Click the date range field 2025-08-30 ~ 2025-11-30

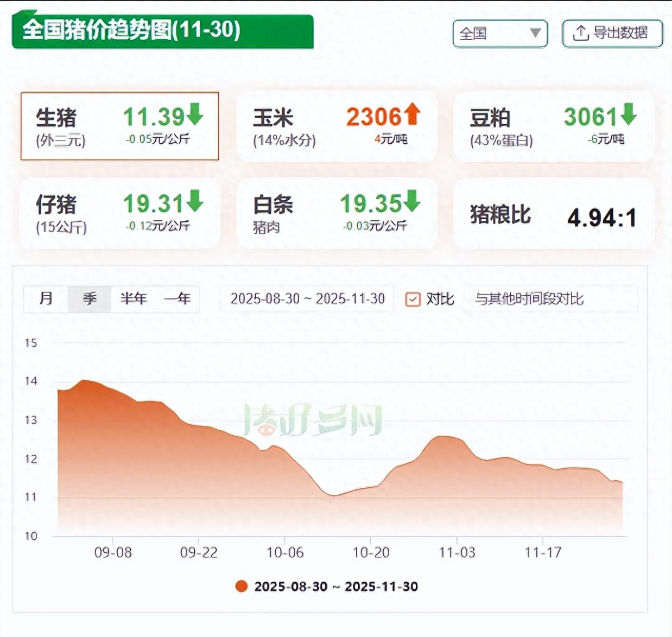(x=307, y=299)
